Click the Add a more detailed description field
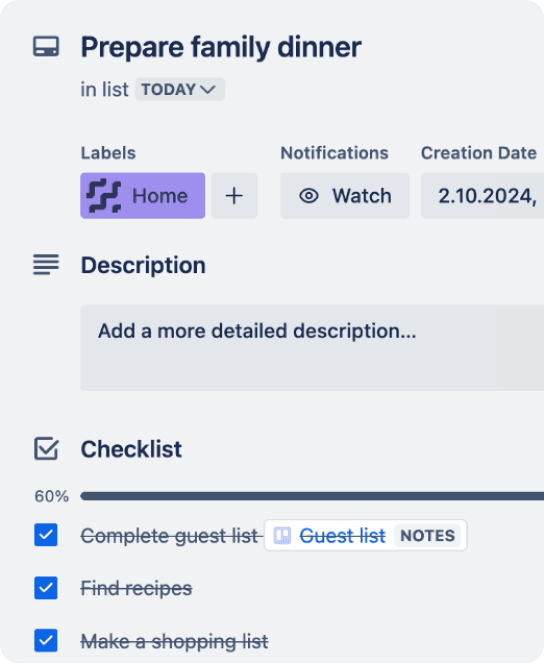544x664 pixels. pos(312,348)
